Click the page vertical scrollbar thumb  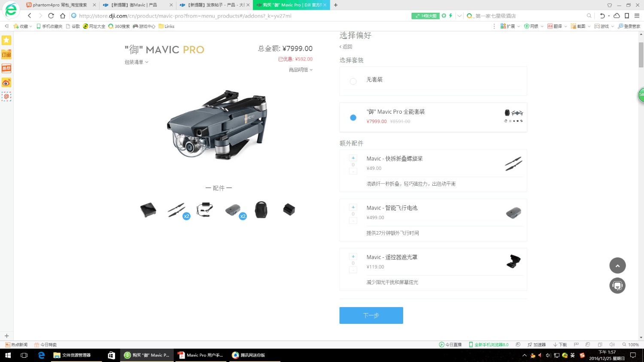641,54
